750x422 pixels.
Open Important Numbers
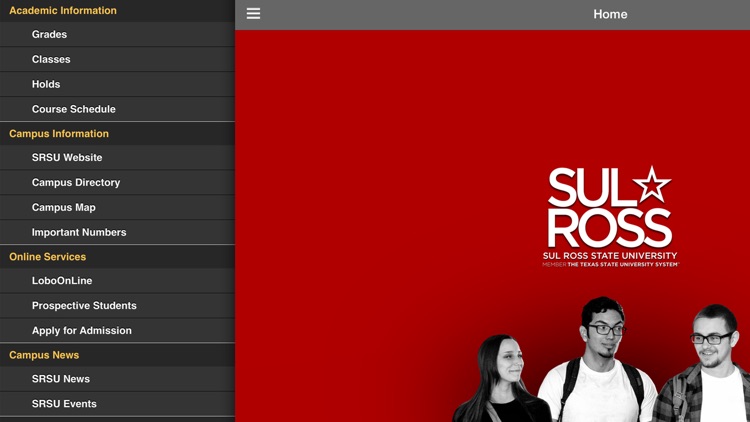click(x=117, y=232)
